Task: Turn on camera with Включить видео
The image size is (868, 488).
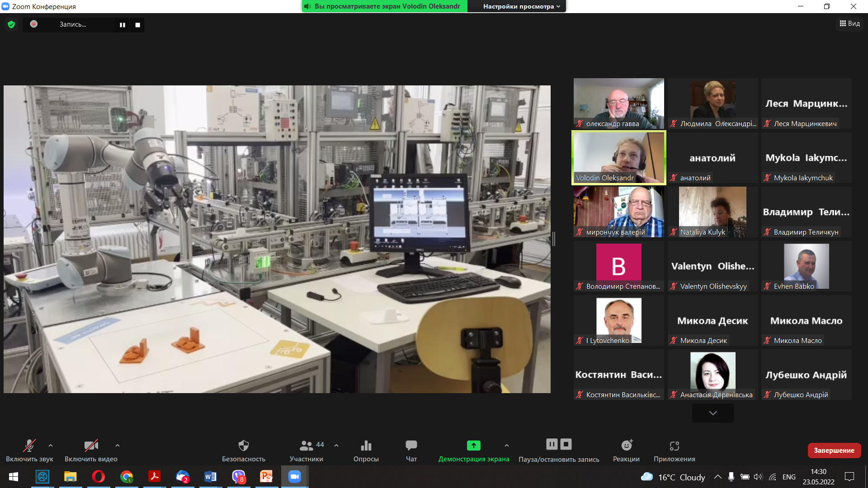Action: point(91,446)
